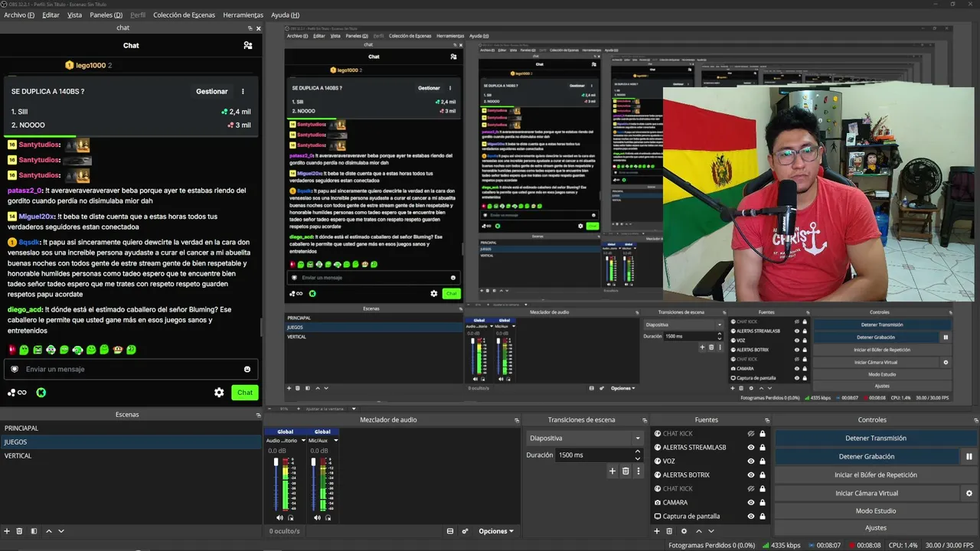Viewport: 980px width, 551px height.
Task: Unlock the CAMARA source
Action: 763,503
